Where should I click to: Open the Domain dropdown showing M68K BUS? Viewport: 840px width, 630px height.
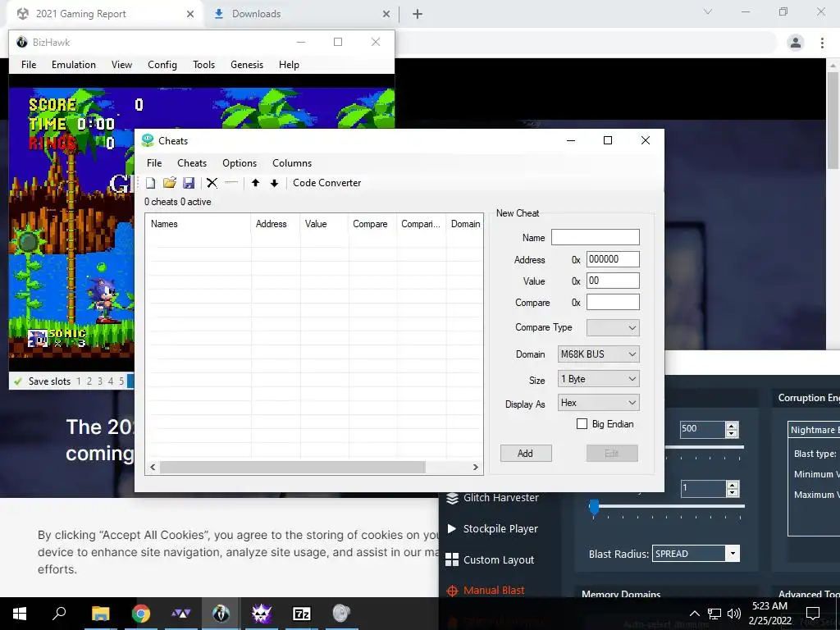[598, 354]
